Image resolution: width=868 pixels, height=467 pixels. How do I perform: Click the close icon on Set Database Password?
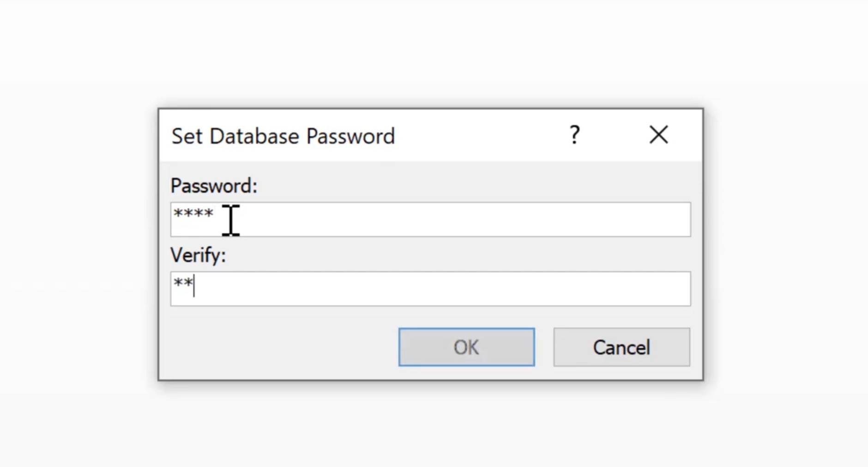[658, 135]
